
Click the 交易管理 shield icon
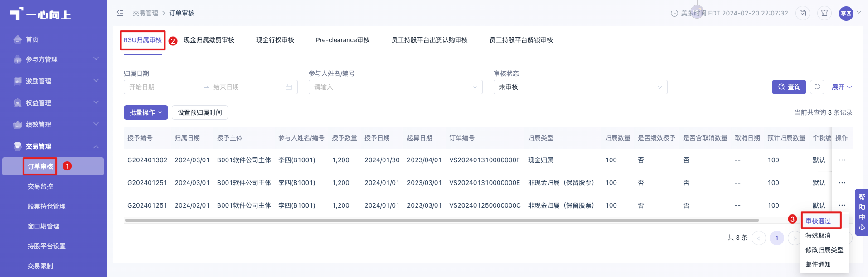click(x=18, y=146)
